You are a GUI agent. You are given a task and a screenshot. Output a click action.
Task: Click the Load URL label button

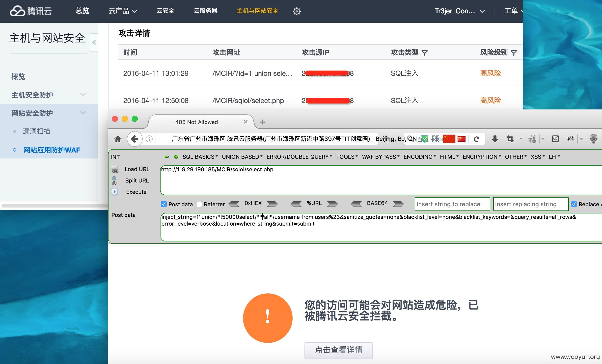[137, 169]
